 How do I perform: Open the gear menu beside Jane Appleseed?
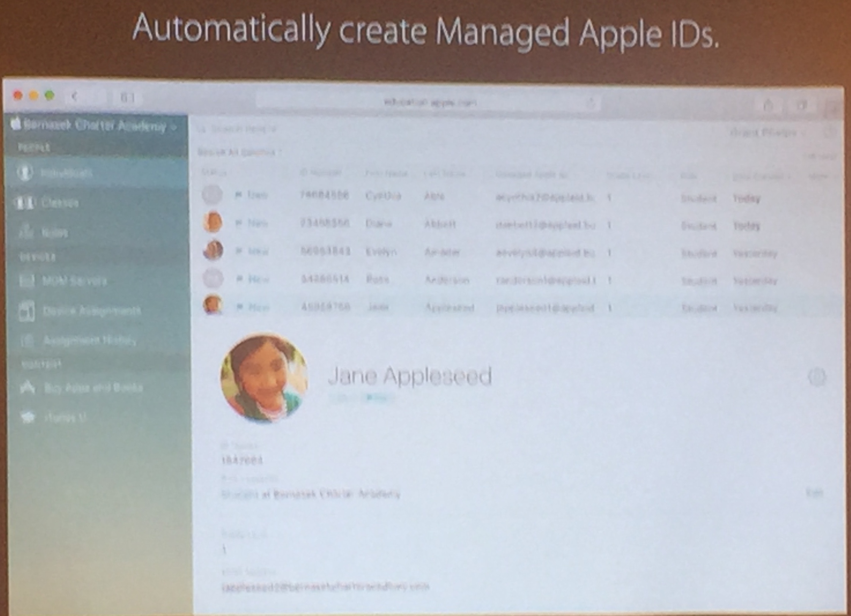(816, 377)
